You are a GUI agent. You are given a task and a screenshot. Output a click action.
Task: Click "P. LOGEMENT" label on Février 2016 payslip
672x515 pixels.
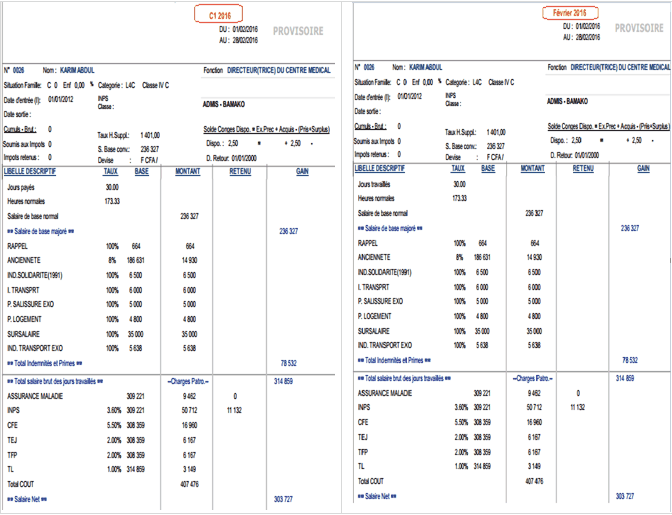coord(375,317)
